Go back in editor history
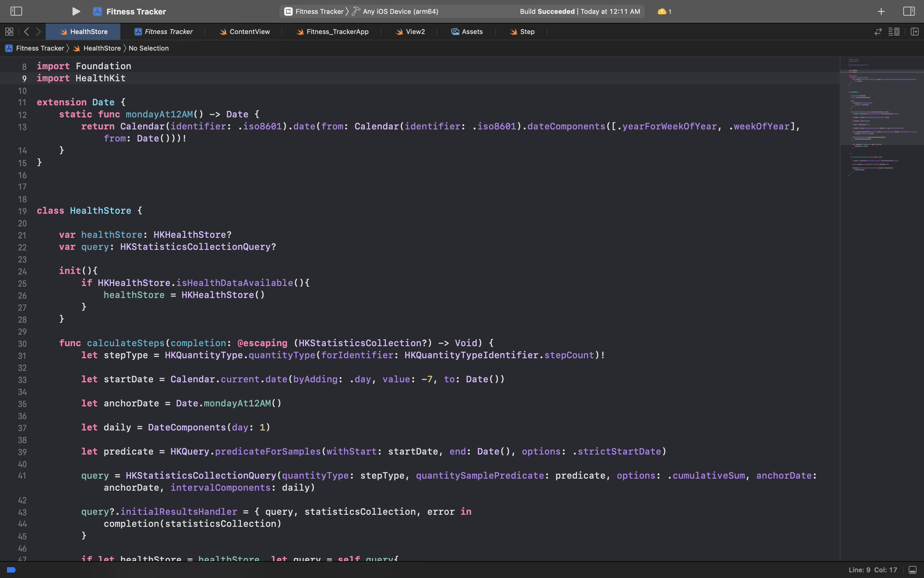Screen dimensions: 924x578 click(x=26, y=32)
